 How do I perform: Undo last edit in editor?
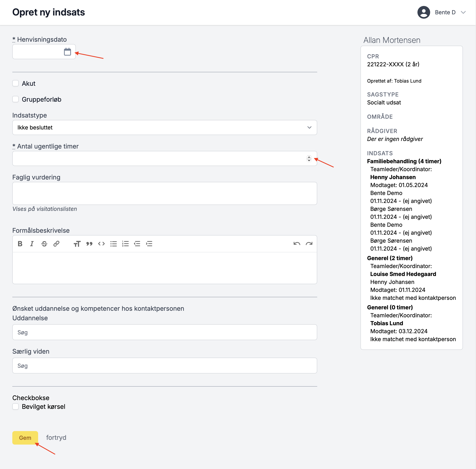click(x=297, y=244)
